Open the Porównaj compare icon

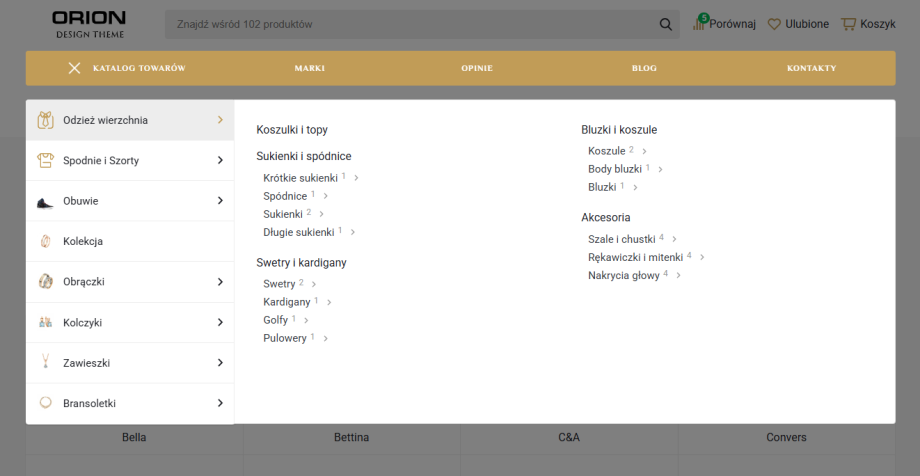click(x=699, y=24)
